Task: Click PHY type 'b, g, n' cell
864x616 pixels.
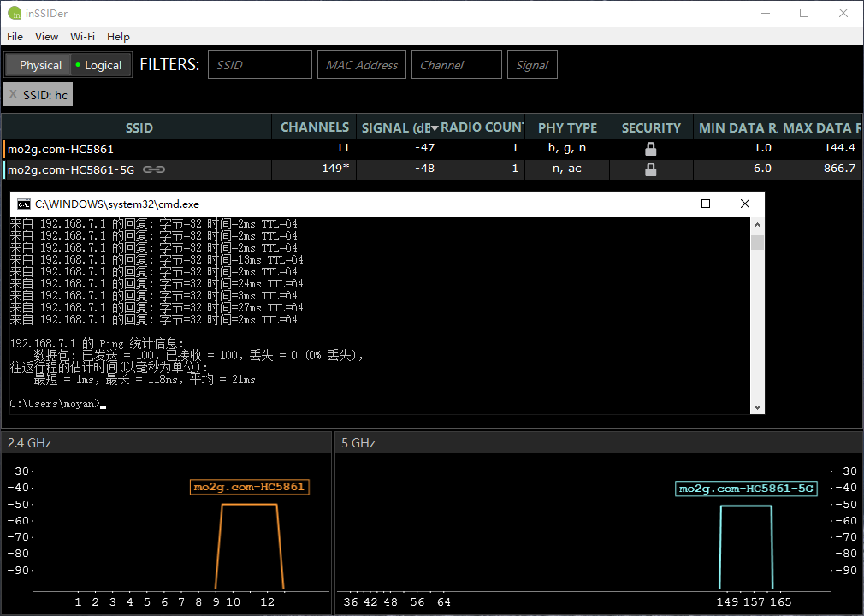Action: [567, 148]
